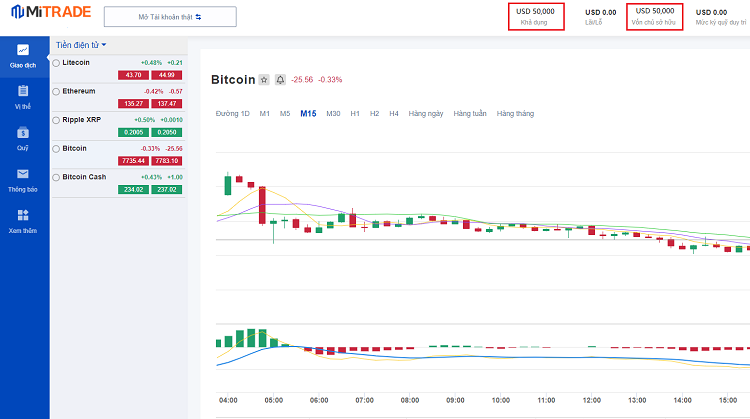This screenshot has width=750, height=419.
Task: Select the Litecoin radio button
Action: pyautogui.click(x=56, y=62)
